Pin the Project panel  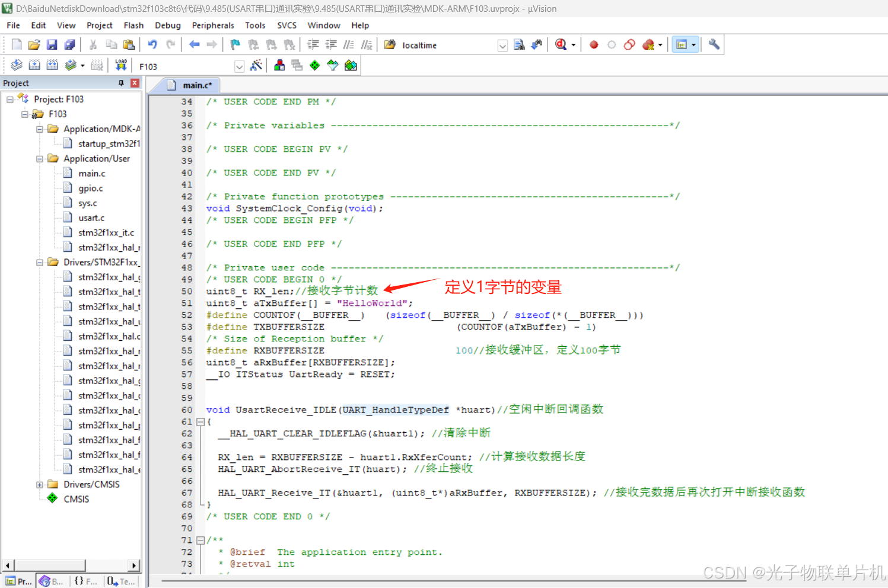pos(122,83)
